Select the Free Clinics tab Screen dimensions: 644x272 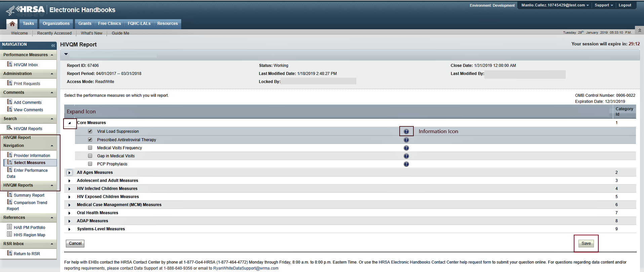tap(110, 24)
